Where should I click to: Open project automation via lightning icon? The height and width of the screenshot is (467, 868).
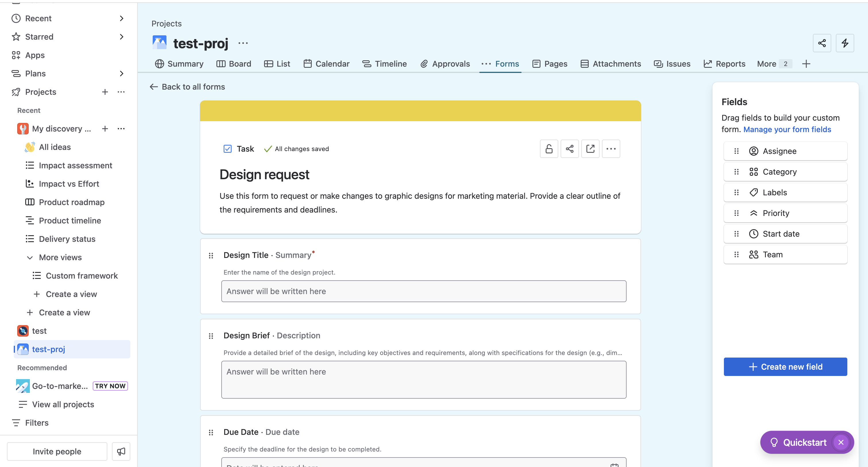point(845,43)
